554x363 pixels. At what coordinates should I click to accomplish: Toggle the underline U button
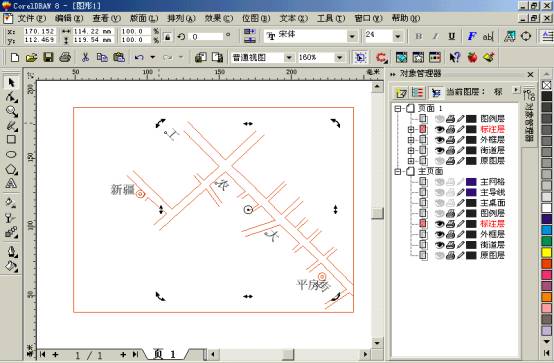click(x=452, y=36)
